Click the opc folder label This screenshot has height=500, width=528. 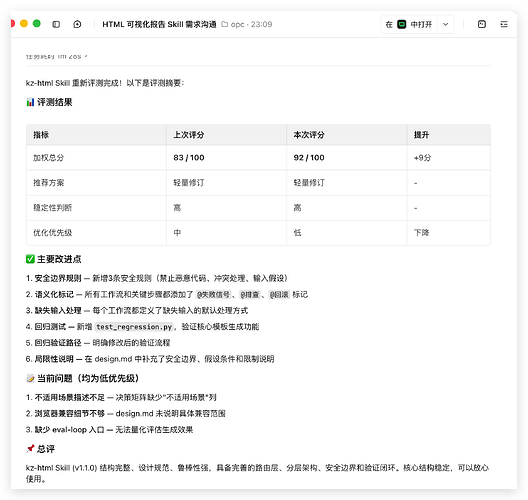[237, 24]
